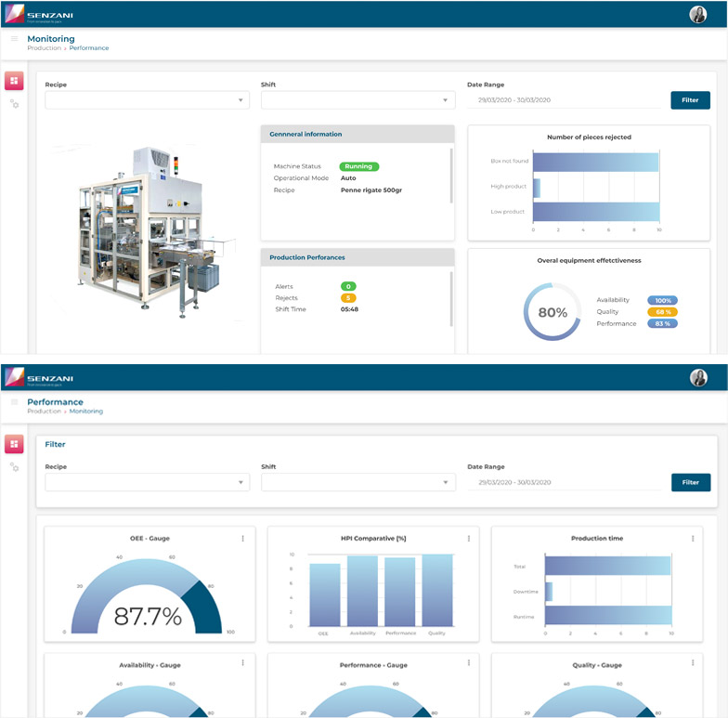Click the 'Monitoring' page title
The image size is (728, 718).
[51, 39]
